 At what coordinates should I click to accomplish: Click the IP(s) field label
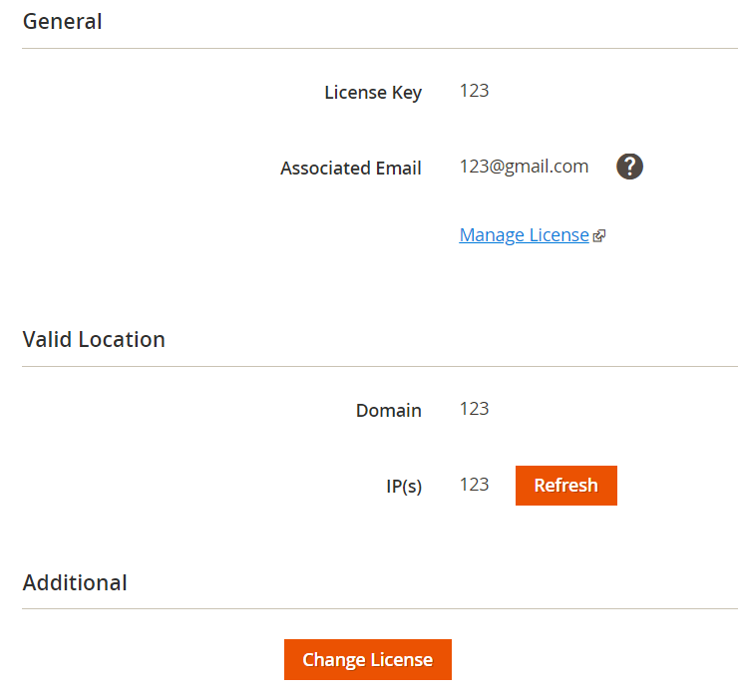pos(404,487)
